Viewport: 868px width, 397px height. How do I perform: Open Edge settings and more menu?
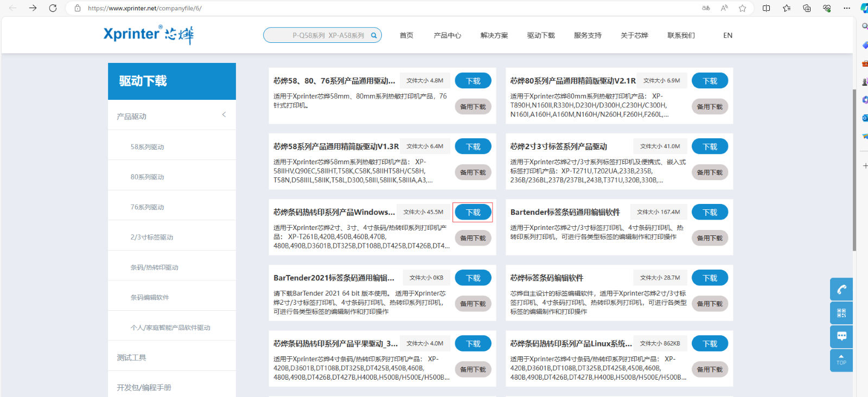[847, 8]
